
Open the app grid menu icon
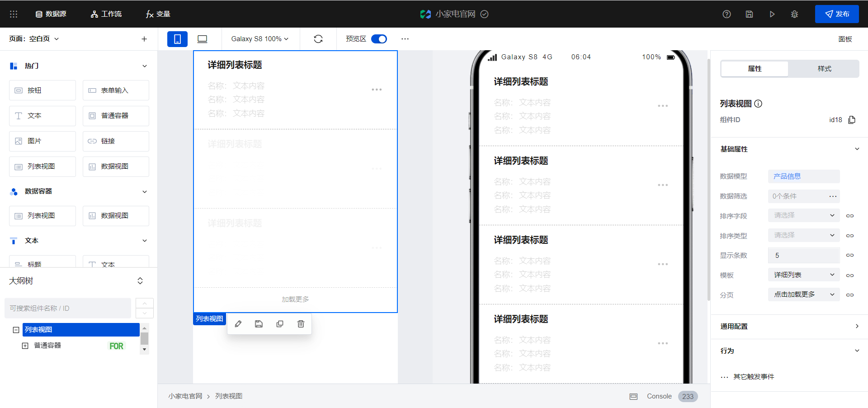(14, 14)
